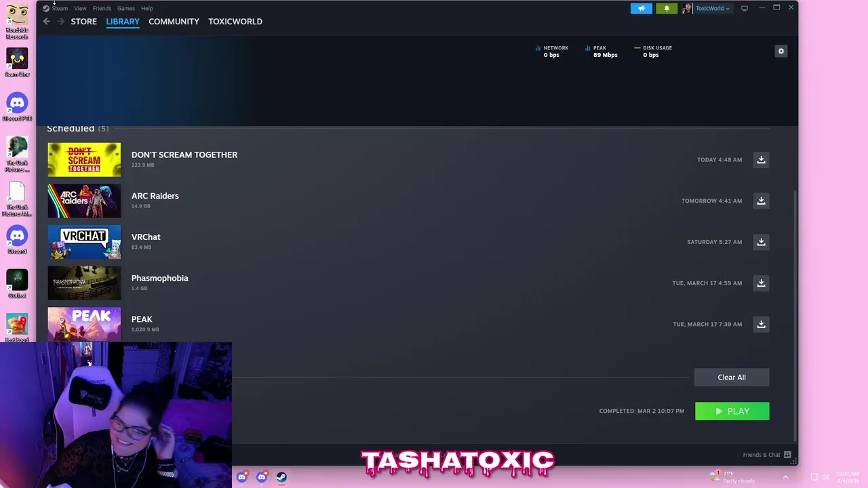Click the green PLAY button
The width and height of the screenshot is (868, 488).
[x=732, y=411]
